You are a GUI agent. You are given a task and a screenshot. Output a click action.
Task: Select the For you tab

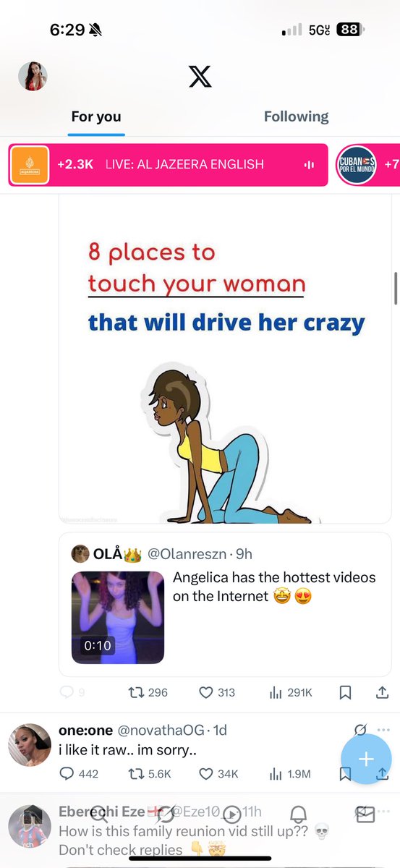point(96,116)
